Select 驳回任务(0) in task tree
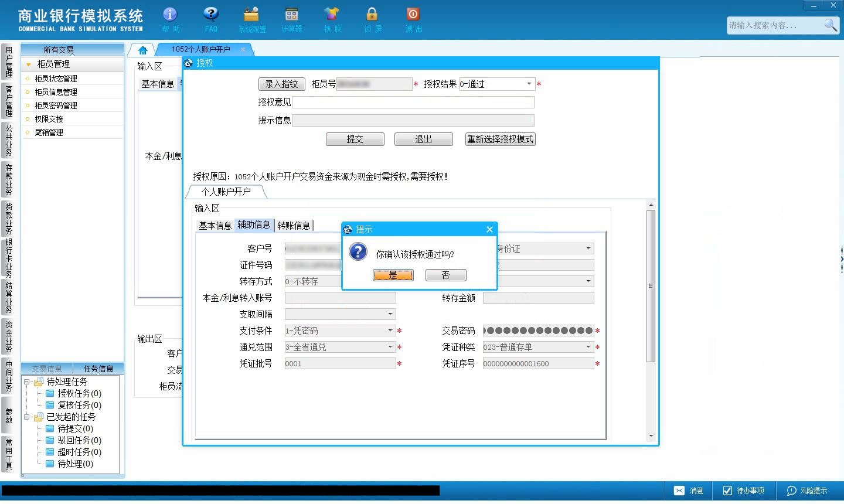 pyautogui.click(x=74, y=440)
